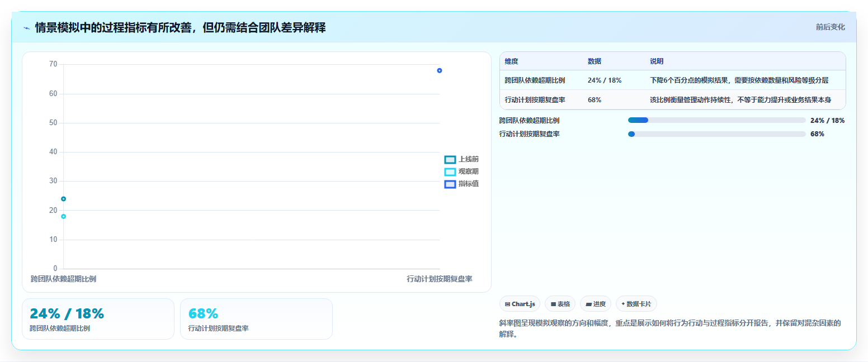868x362 pixels.
Task: Click the 斜率图呈现模拟观察 description paragraph
Action: tap(670, 328)
